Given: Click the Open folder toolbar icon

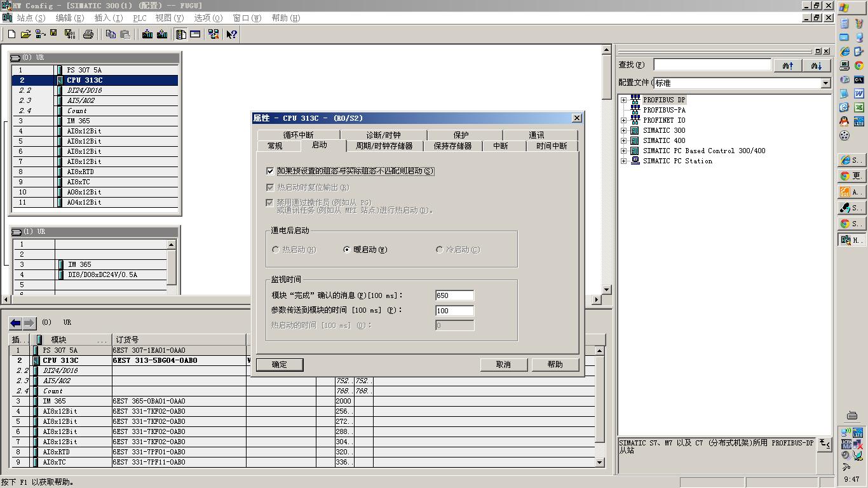Looking at the screenshot, I should [26, 34].
